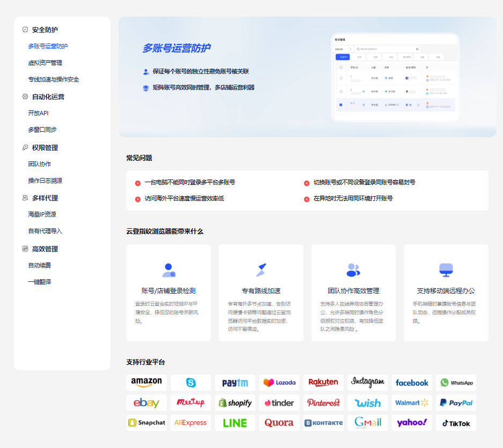
Task: Click the Tinder platform logo
Action: click(279, 403)
